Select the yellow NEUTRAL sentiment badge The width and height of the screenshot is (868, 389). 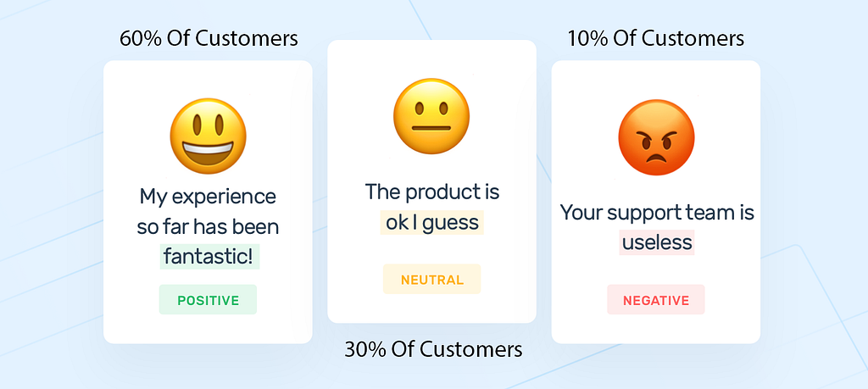point(431,280)
